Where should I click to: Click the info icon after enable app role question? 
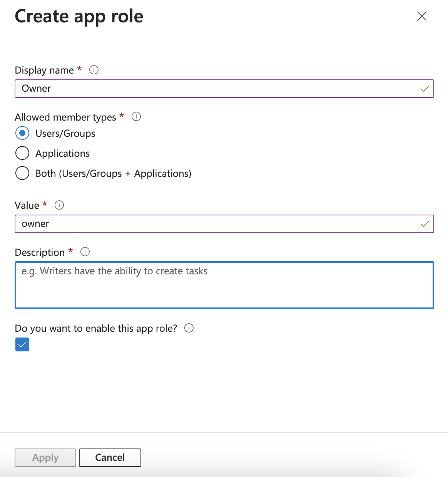(189, 328)
